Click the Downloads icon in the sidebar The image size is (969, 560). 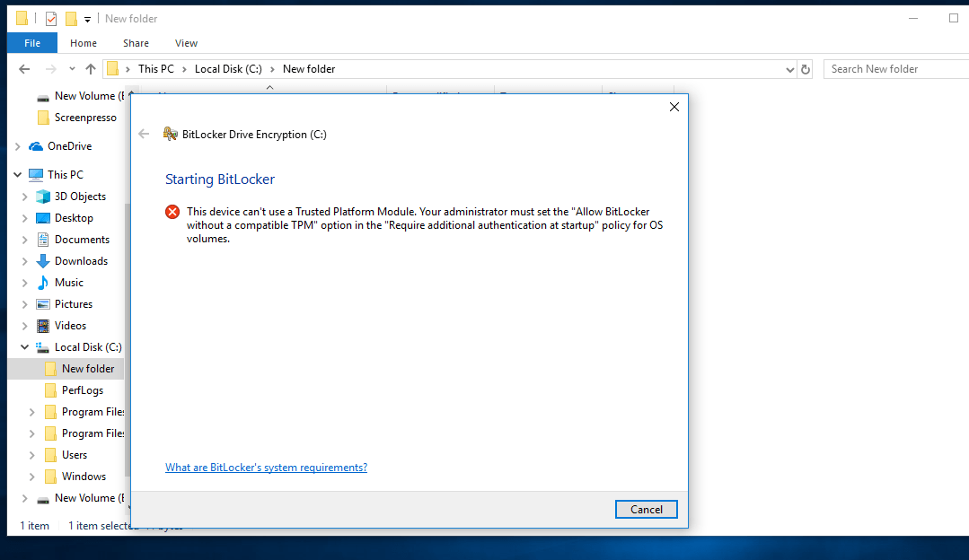[x=44, y=260]
